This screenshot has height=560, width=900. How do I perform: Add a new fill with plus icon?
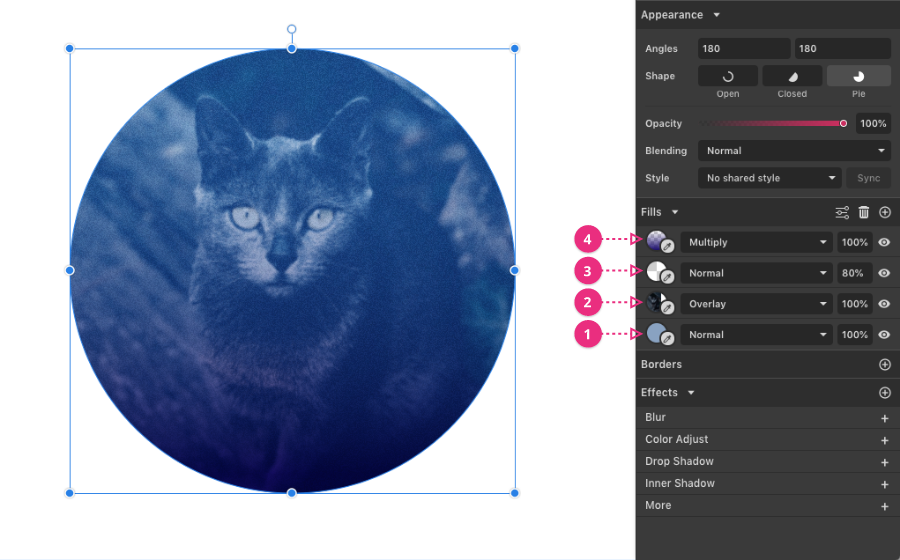click(885, 212)
